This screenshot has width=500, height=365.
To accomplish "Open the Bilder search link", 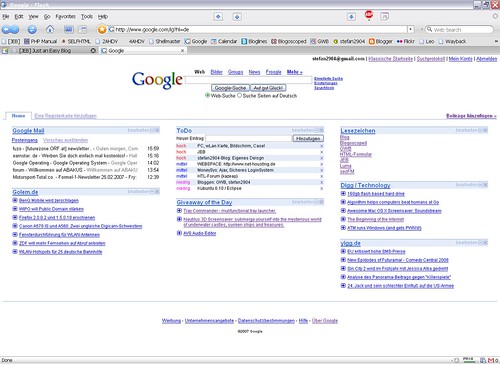I will pyautogui.click(x=216, y=72).
